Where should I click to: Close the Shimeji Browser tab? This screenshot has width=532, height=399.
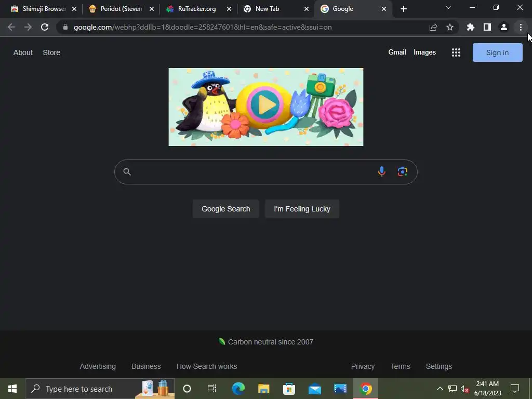[x=74, y=9]
